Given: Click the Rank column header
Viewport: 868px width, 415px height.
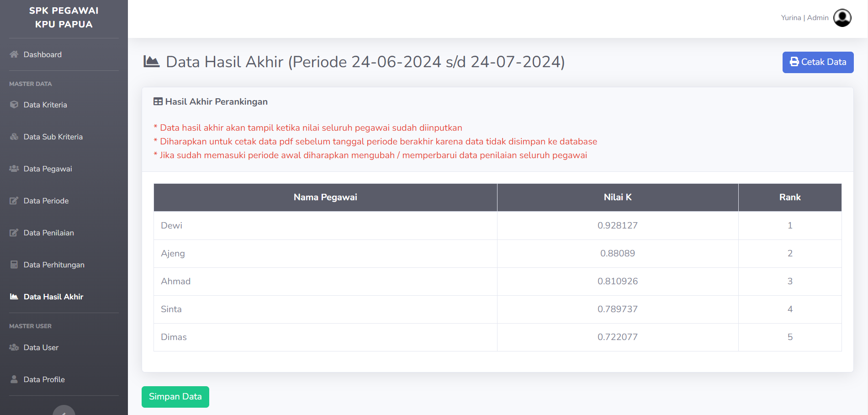Looking at the screenshot, I should 790,197.
